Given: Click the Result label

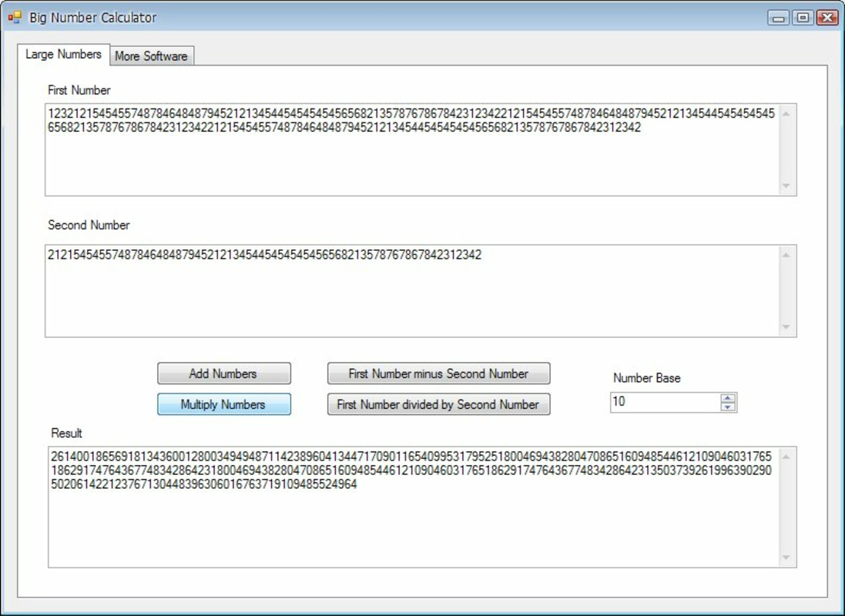Looking at the screenshot, I should [66, 433].
